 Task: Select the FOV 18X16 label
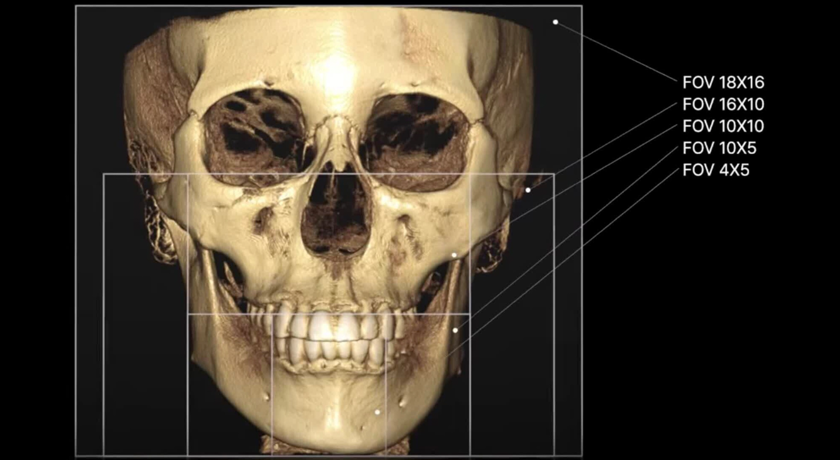723,82
